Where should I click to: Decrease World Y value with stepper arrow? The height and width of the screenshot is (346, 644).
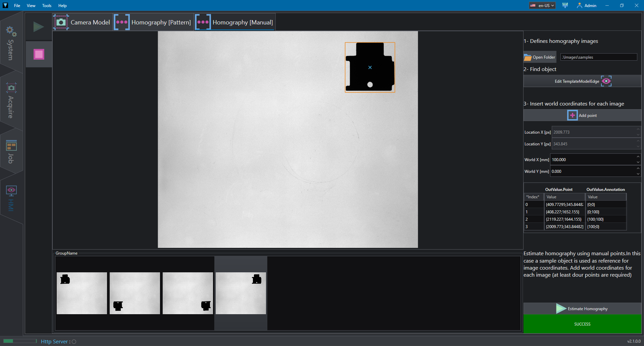tap(638, 174)
